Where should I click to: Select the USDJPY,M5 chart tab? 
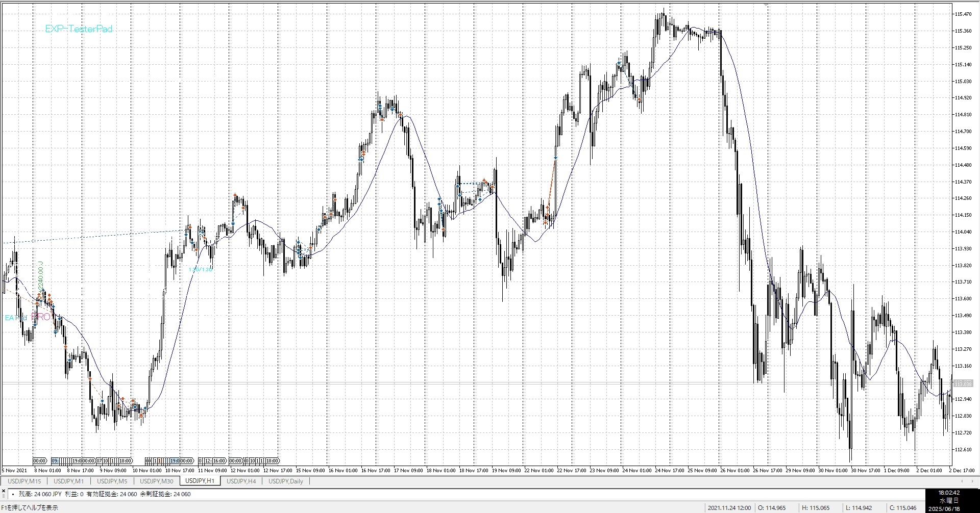tap(112, 481)
